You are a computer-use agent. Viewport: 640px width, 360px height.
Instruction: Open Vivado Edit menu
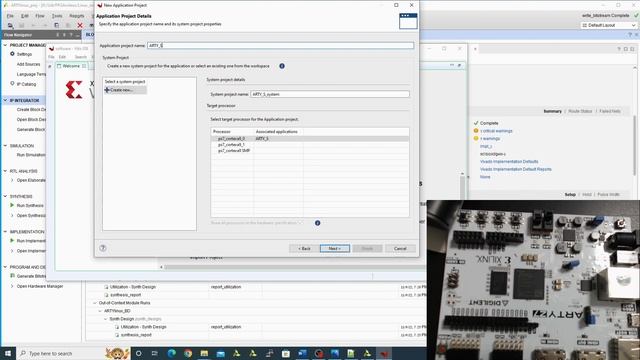[25, 16]
